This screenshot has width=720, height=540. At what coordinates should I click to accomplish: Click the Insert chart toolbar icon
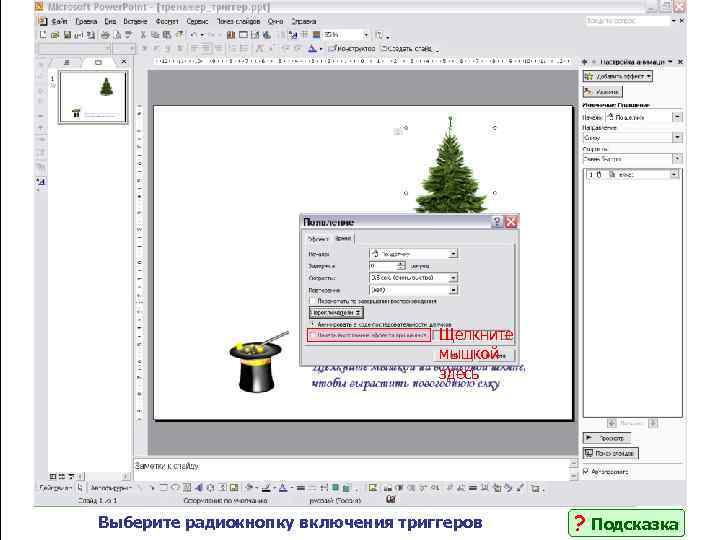[231, 35]
